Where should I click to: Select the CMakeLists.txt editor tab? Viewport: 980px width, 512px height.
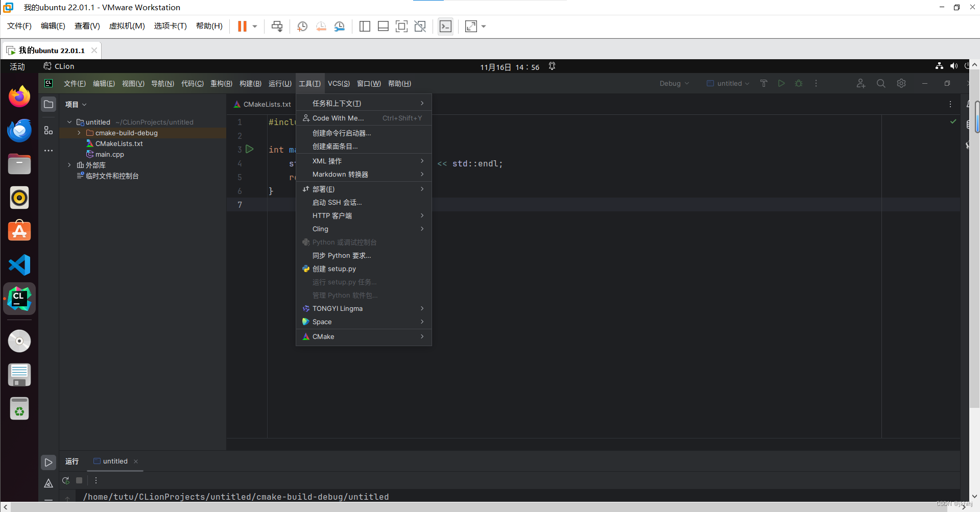point(266,104)
